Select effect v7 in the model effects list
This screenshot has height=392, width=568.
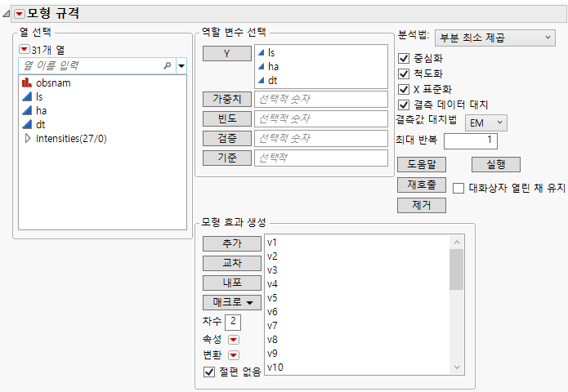point(272,325)
